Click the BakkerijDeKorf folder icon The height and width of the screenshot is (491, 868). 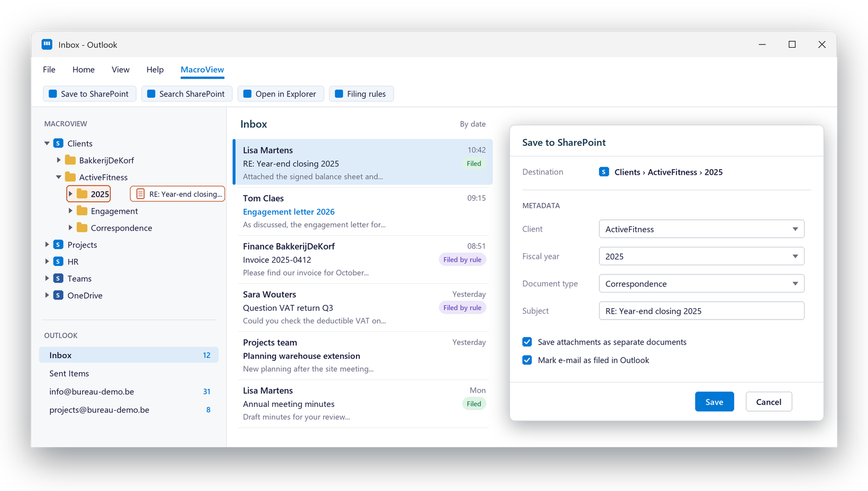coord(71,160)
